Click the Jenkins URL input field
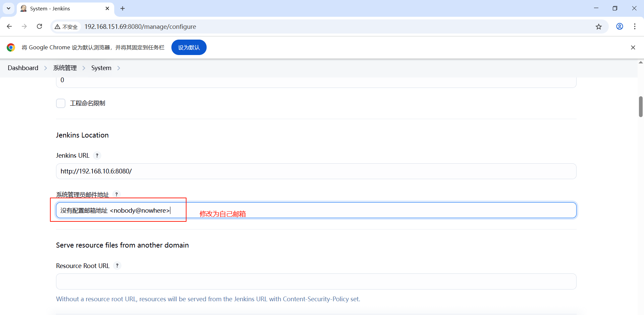This screenshot has height=315, width=644. pos(316,171)
